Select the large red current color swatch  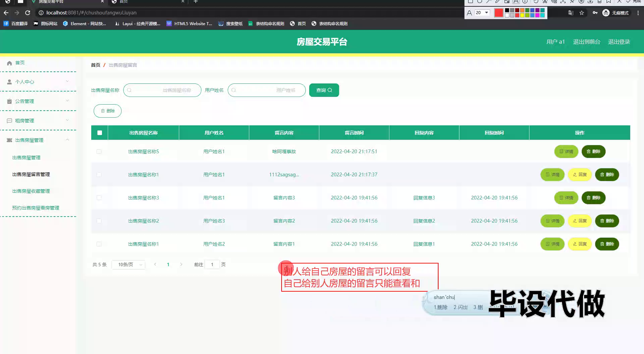(x=499, y=13)
